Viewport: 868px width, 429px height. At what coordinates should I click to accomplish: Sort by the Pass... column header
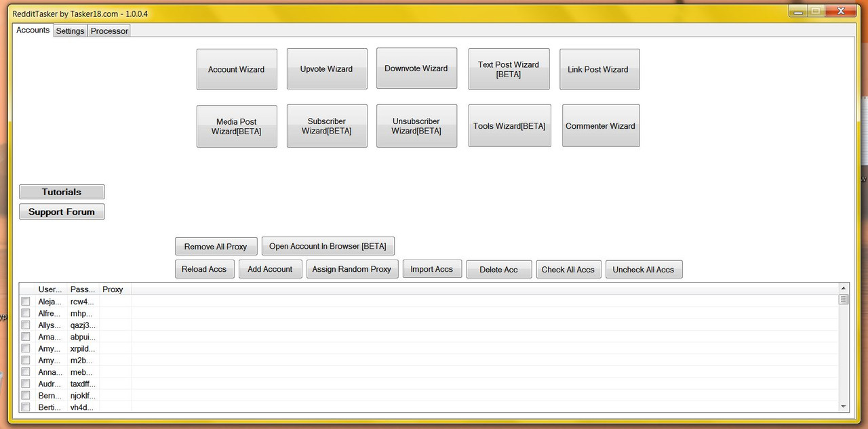click(x=83, y=289)
